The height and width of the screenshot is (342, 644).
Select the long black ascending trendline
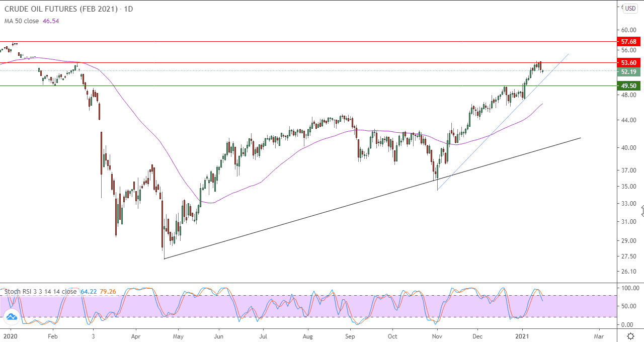coord(372,198)
